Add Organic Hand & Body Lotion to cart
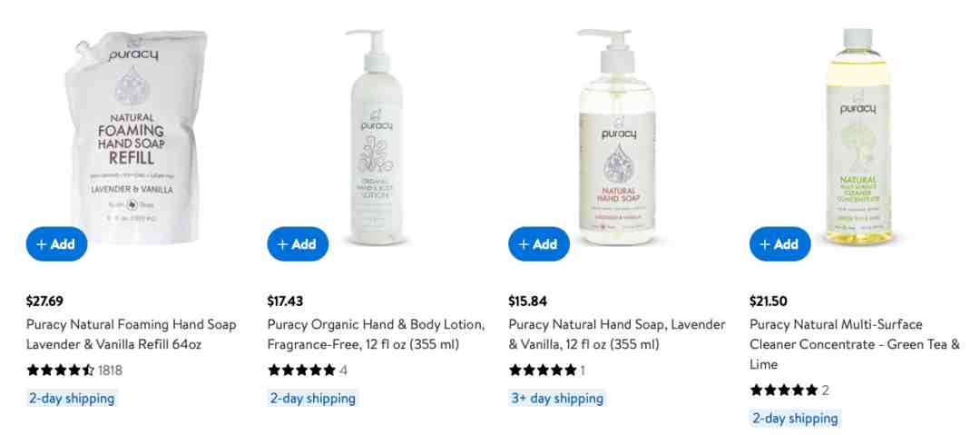Viewport: 980px width, 435px height. tap(299, 244)
